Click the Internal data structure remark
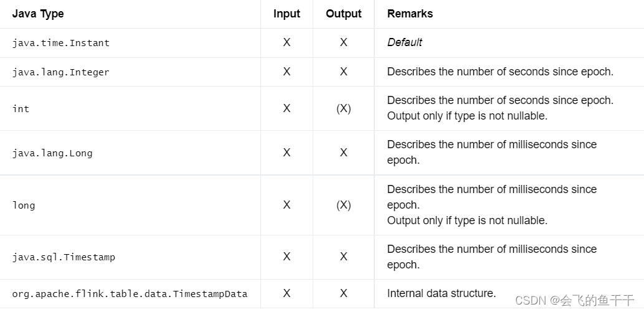644x312 pixels. pyautogui.click(x=442, y=293)
